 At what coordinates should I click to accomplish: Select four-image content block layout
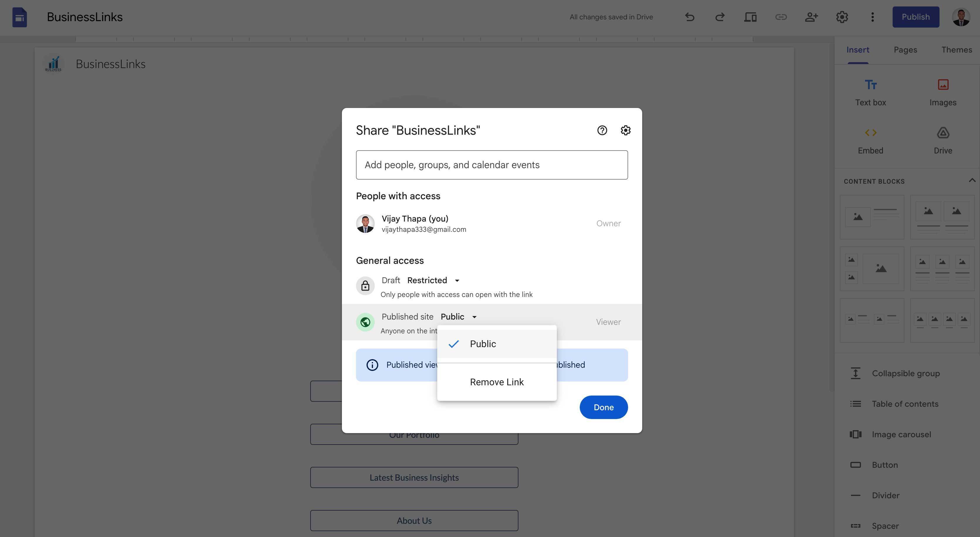tap(942, 320)
